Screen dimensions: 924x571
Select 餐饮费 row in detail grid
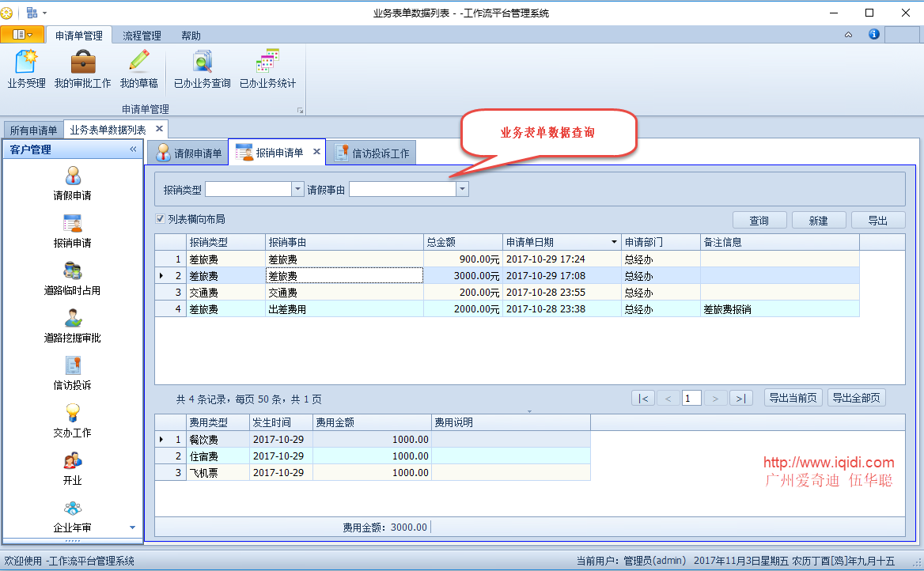pyautogui.click(x=373, y=440)
